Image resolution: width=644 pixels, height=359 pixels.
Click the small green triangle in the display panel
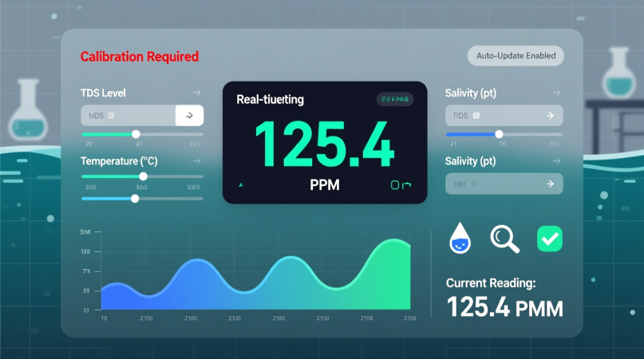[x=242, y=185]
